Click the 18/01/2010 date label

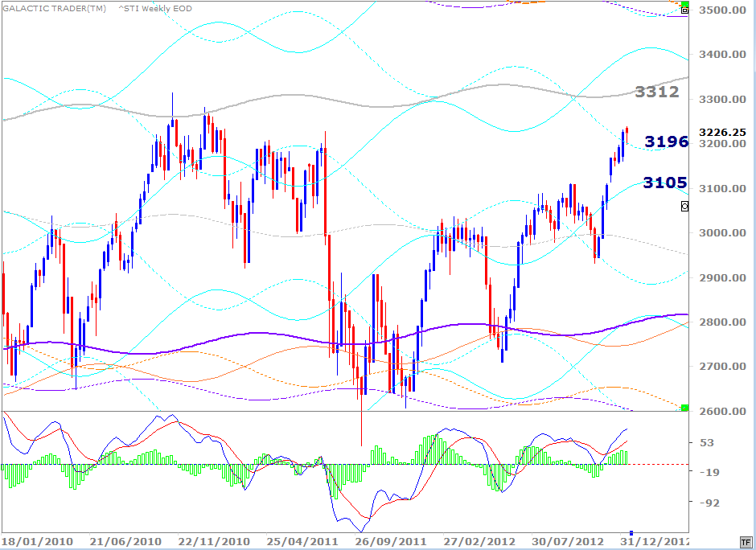[37, 541]
